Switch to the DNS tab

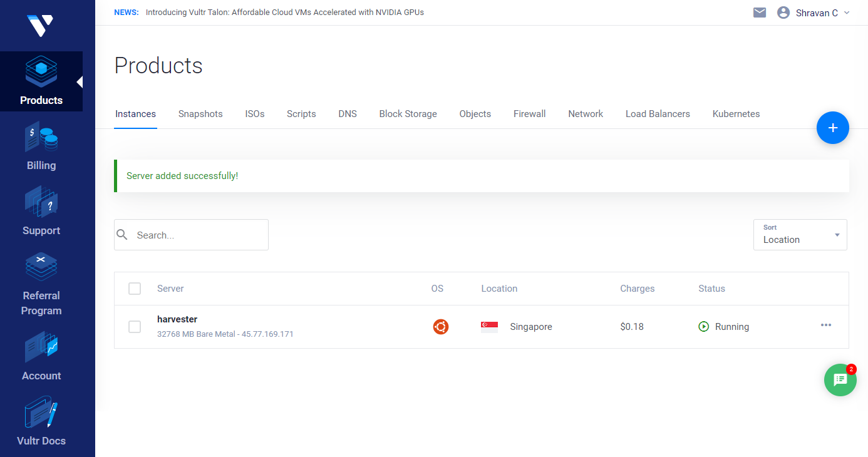point(348,114)
